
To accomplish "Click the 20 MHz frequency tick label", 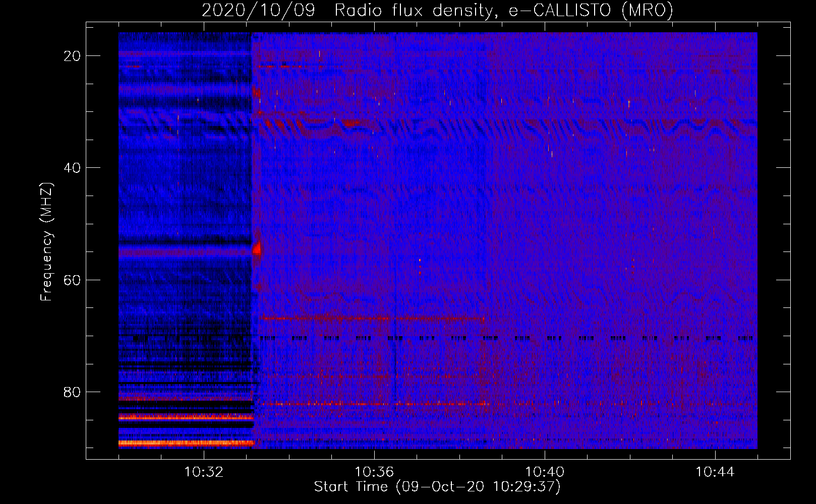I will point(72,56).
